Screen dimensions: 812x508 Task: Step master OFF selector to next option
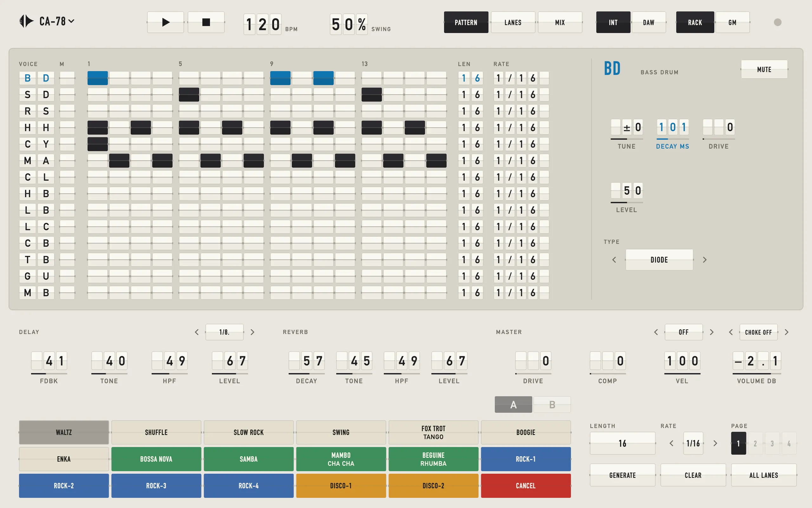[x=712, y=332]
